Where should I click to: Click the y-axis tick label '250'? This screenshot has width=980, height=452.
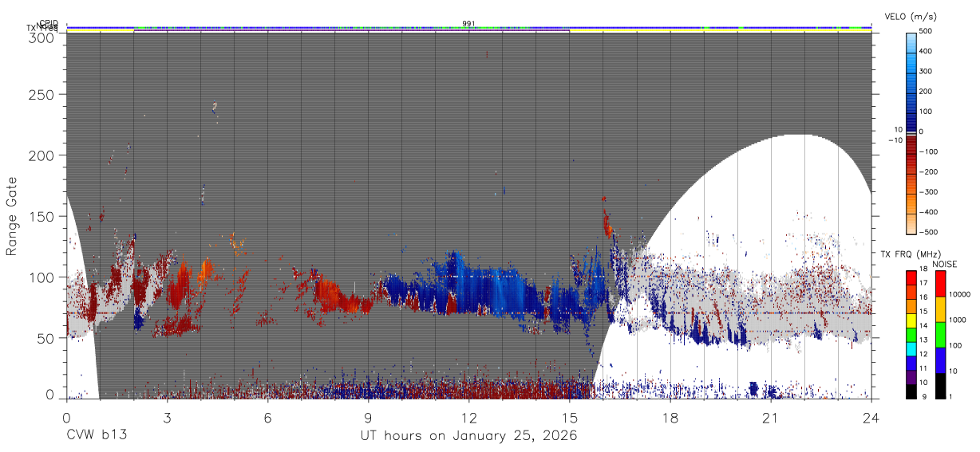42,95
